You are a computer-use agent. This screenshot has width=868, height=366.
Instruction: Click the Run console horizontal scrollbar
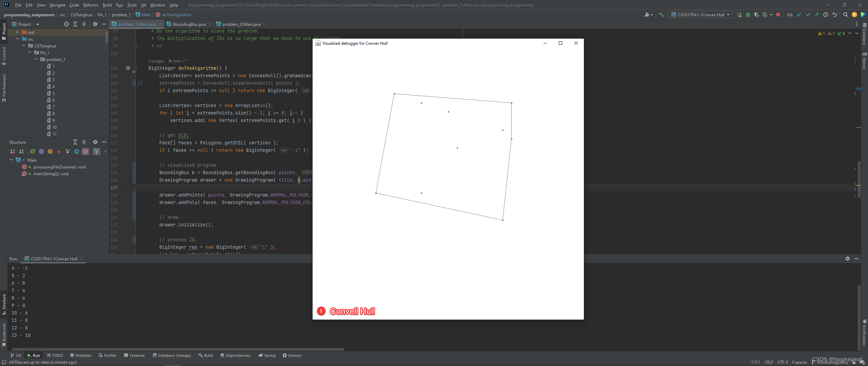tap(178, 349)
